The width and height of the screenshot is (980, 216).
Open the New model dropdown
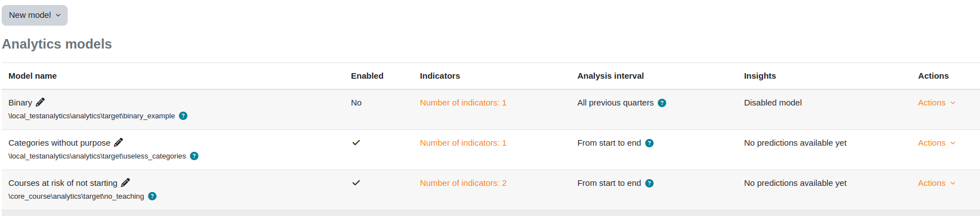35,15
